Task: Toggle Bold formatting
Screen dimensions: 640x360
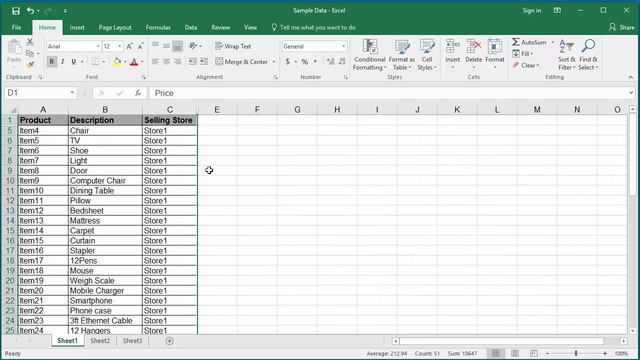Action: 51,62
